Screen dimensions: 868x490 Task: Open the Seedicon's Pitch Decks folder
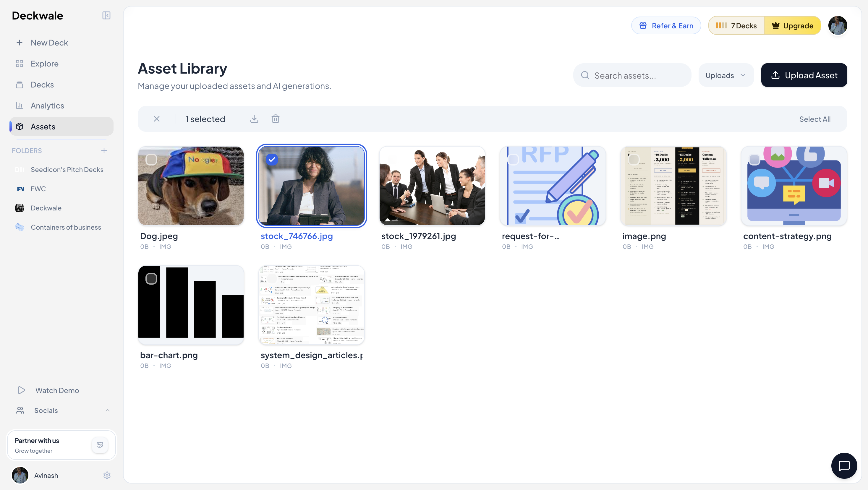(x=67, y=169)
